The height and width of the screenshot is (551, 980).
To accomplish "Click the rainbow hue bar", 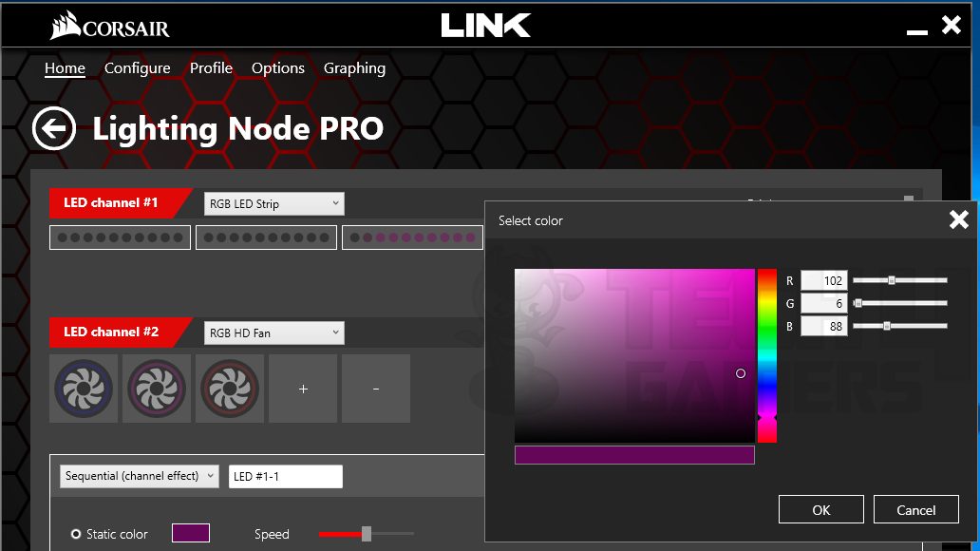I will 767,356.
